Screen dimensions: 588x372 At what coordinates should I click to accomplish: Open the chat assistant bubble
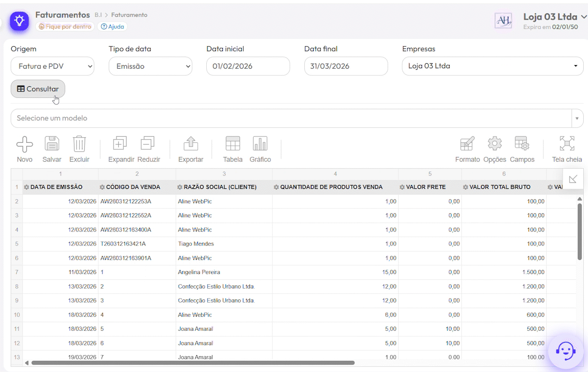click(565, 350)
